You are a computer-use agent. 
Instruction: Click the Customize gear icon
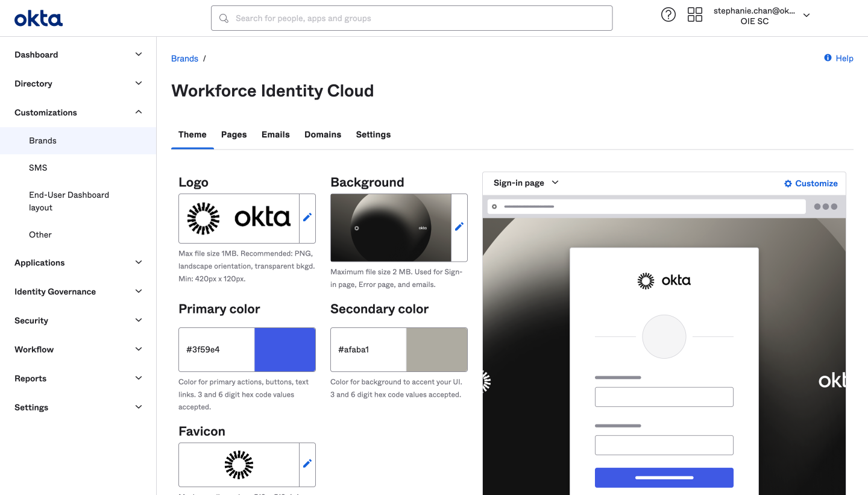[788, 183]
